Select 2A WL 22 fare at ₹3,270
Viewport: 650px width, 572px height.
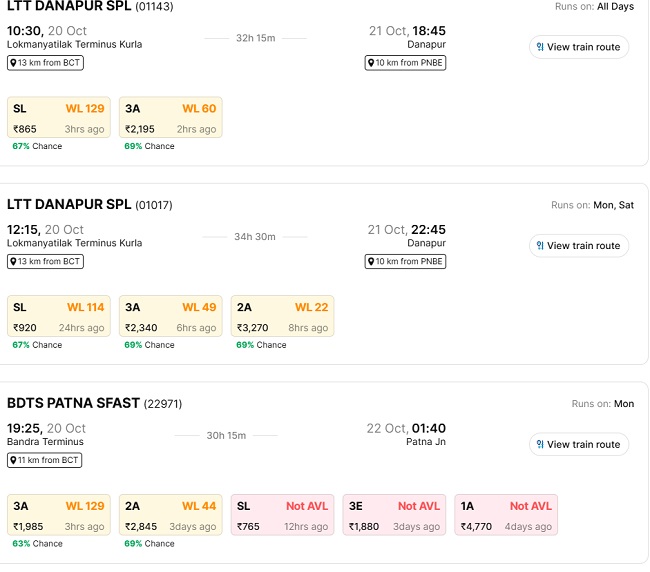pos(282,317)
